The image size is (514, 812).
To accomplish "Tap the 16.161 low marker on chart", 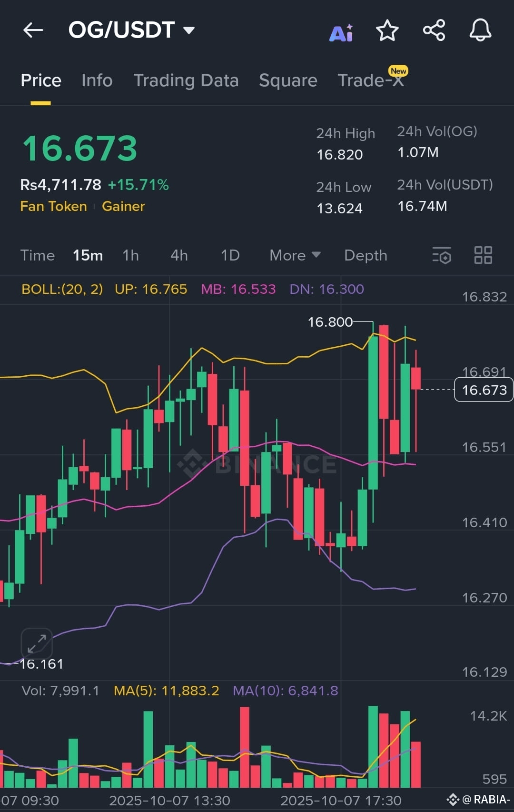I will tap(41, 664).
